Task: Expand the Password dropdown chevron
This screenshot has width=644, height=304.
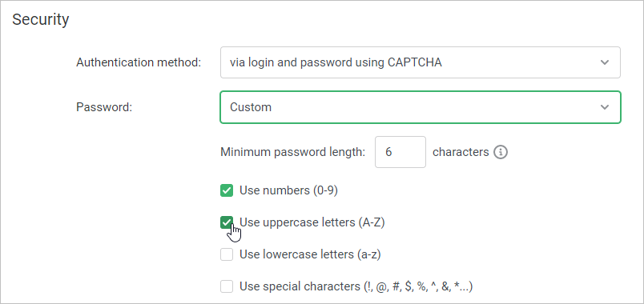Action: 604,107
